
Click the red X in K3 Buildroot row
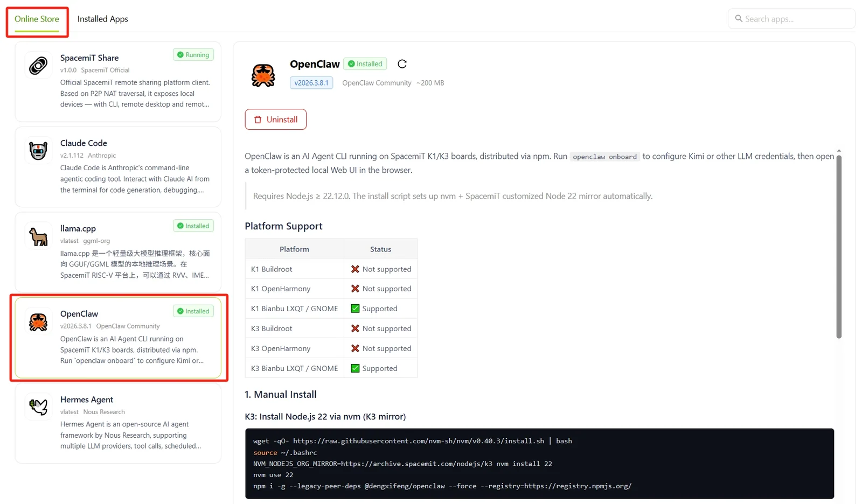point(355,328)
